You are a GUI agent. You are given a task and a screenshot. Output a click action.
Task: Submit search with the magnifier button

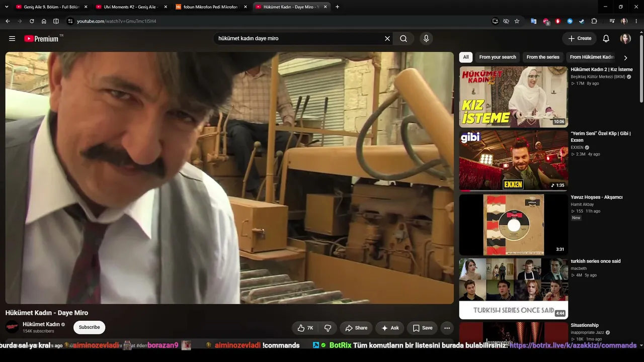coord(404,38)
